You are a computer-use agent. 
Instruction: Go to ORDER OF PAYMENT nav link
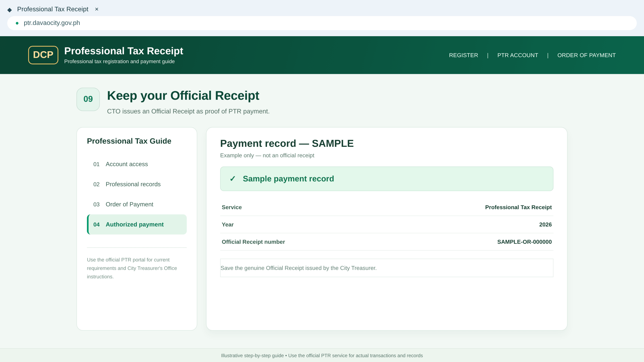[586, 55]
